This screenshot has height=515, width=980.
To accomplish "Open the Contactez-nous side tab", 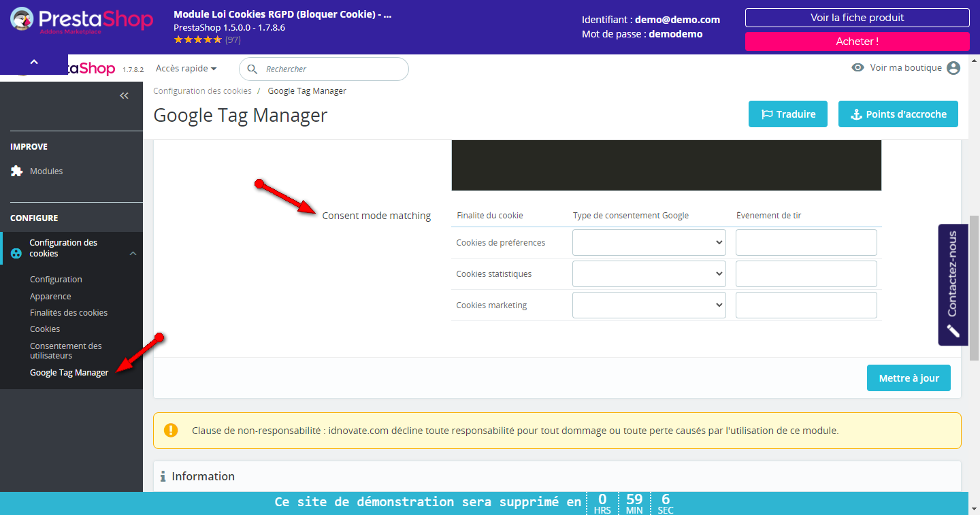I will pos(953,285).
